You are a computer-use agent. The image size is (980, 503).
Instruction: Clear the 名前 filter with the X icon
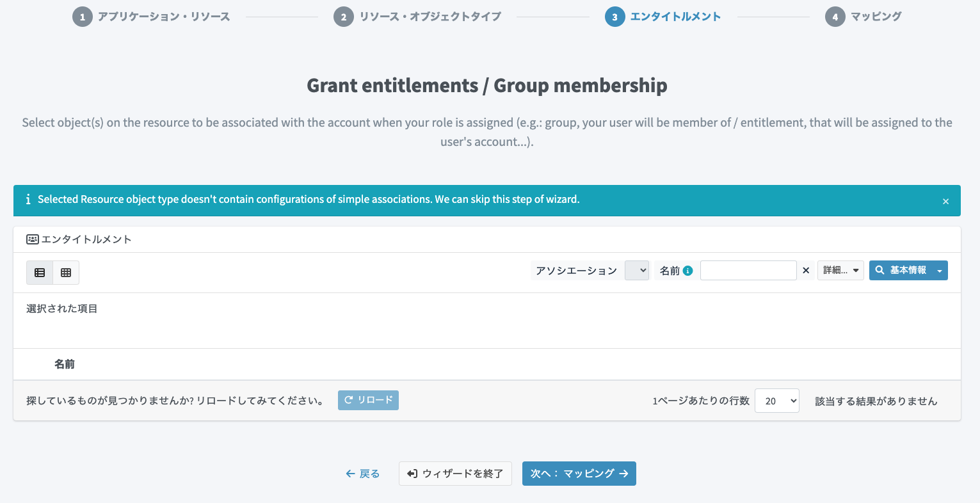pyautogui.click(x=806, y=271)
